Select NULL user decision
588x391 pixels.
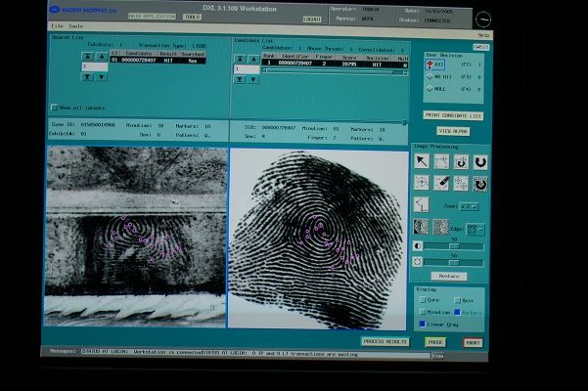click(x=436, y=89)
